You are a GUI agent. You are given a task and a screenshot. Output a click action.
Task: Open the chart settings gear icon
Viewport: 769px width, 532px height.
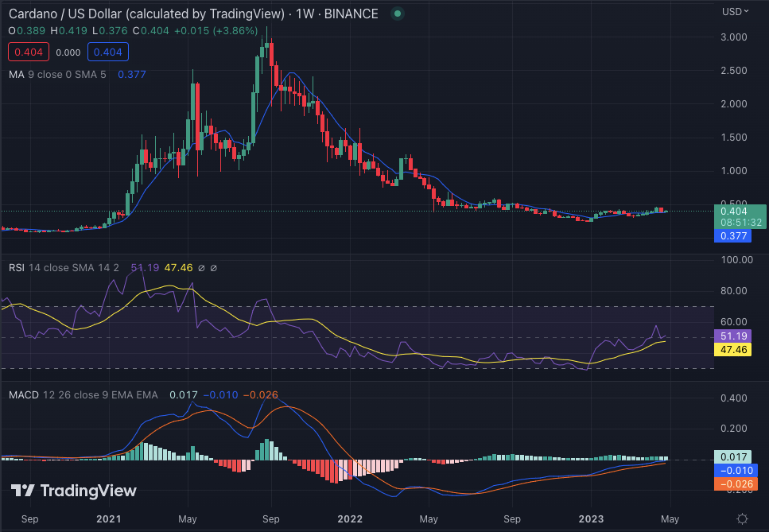pos(743,518)
